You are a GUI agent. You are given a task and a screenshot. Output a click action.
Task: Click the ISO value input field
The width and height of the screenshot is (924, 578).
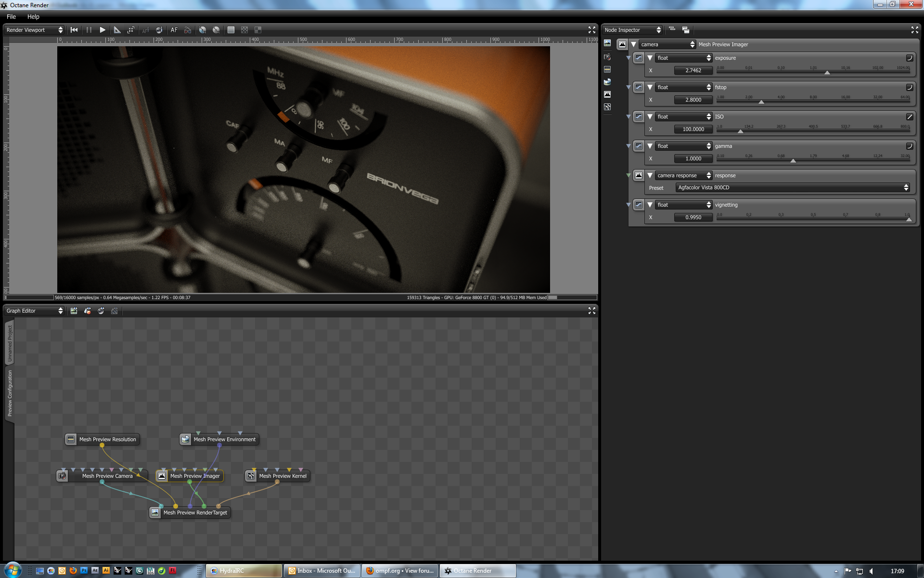[x=693, y=129]
